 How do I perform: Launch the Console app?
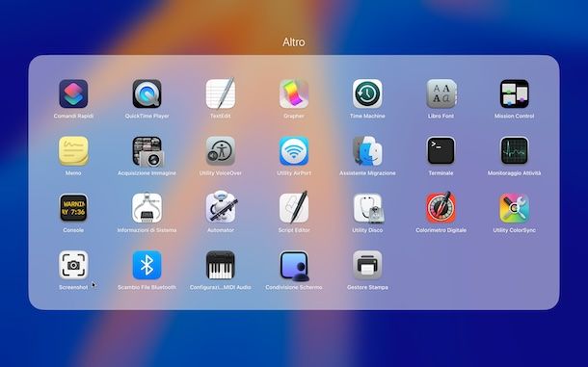point(73,208)
